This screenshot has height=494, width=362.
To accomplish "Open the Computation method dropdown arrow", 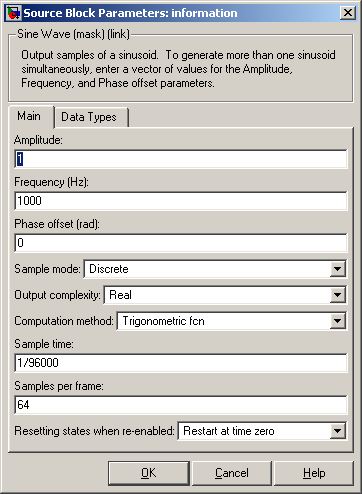I will click(337, 321).
